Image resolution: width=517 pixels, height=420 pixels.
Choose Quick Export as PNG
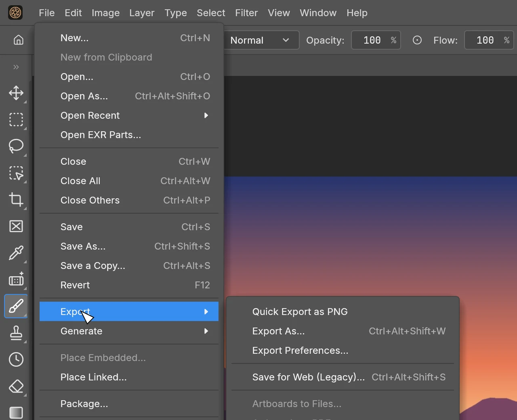click(343, 312)
